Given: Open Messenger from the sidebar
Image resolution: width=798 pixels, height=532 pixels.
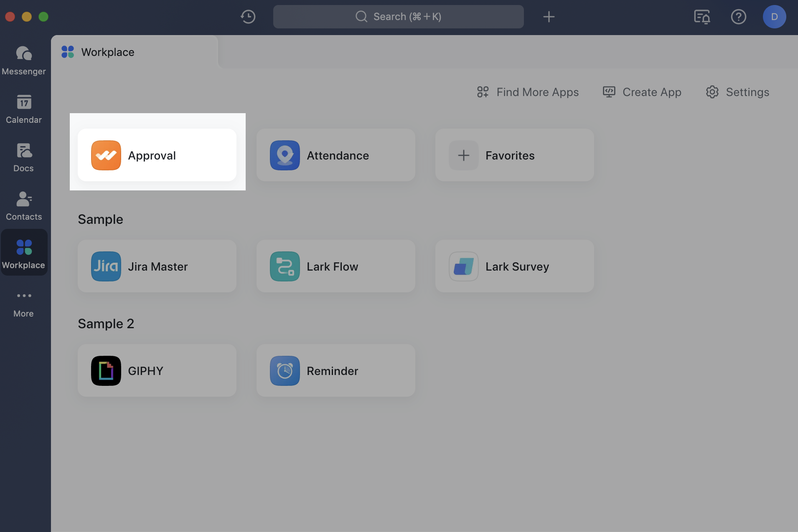Looking at the screenshot, I should (24, 61).
